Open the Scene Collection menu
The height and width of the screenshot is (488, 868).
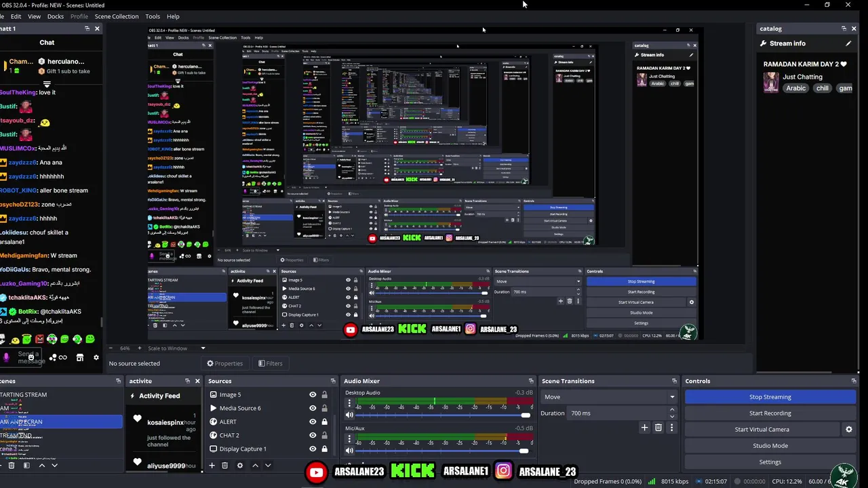click(x=117, y=16)
